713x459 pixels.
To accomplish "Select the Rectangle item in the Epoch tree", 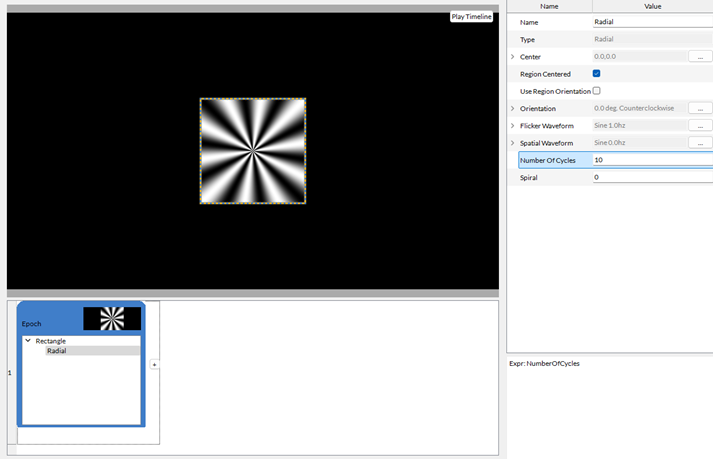I will tap(51, 341).
